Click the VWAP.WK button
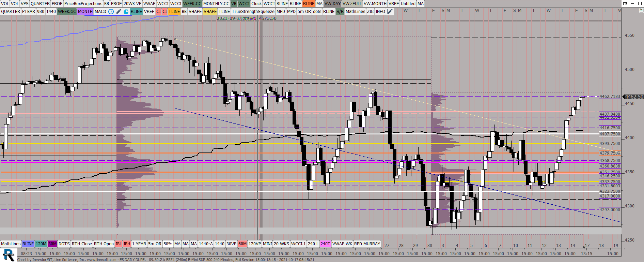644x262 pixels. [x=342, y=244]
